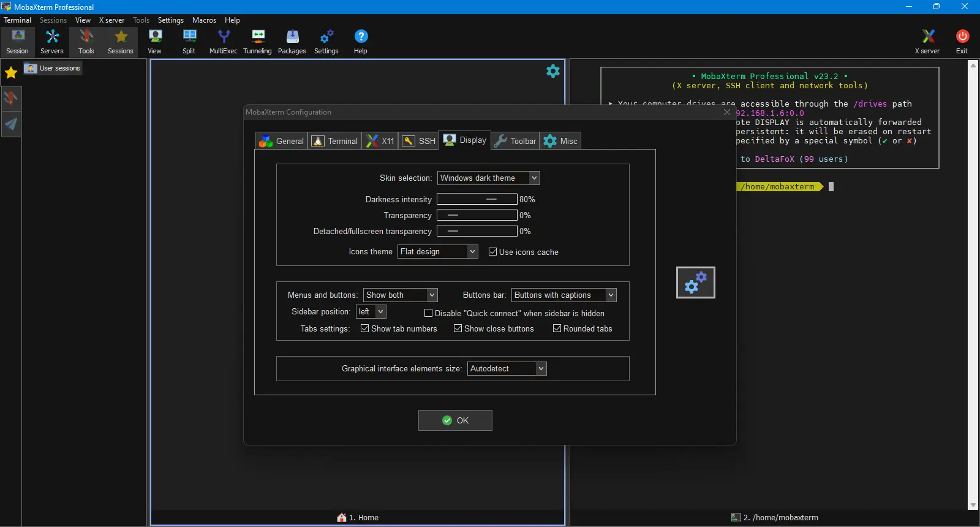Click the terminal scrollbar down arrow
This screenshot has height=527, width=980.
coord(973,506)
